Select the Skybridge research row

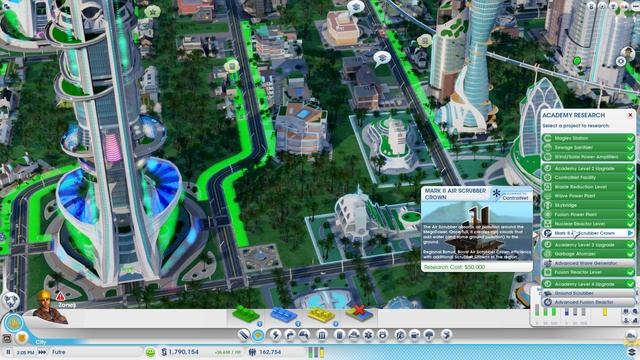pyautogui.click(x=588, y=205)
